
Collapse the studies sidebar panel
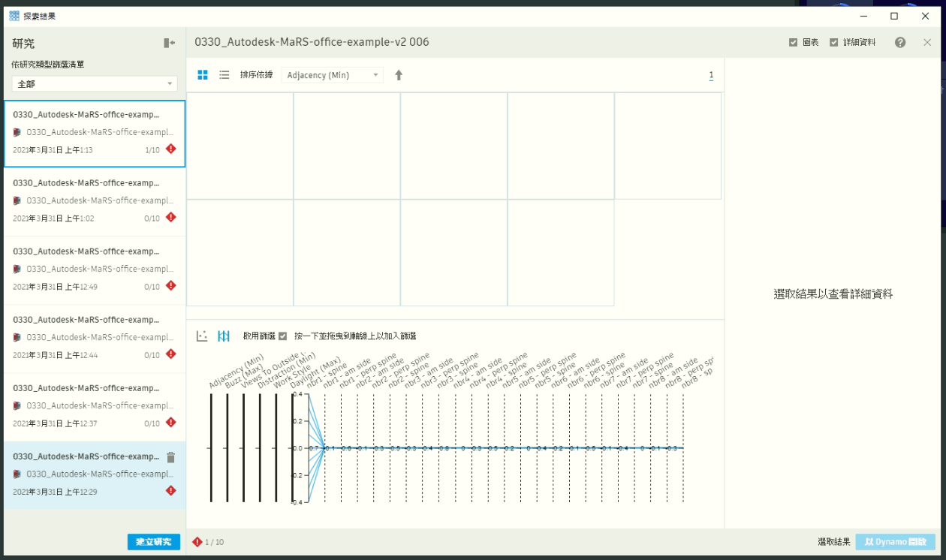coord(169,44)
